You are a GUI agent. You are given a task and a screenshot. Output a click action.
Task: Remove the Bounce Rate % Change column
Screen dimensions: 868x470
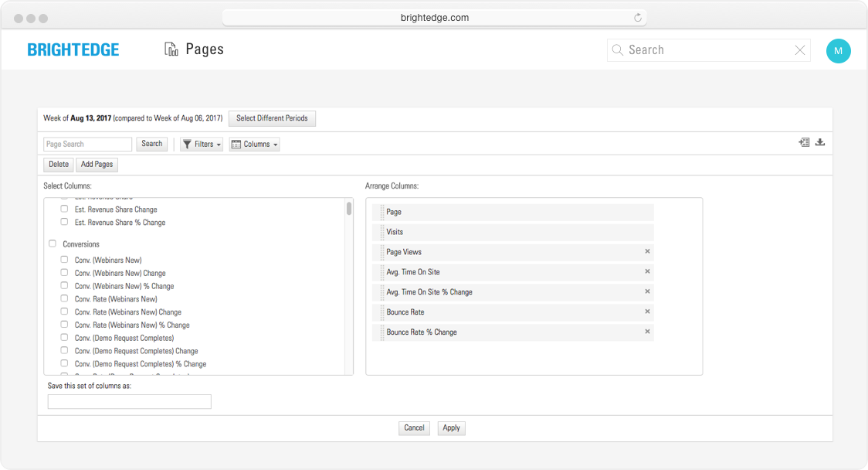(x=647, y=332)
